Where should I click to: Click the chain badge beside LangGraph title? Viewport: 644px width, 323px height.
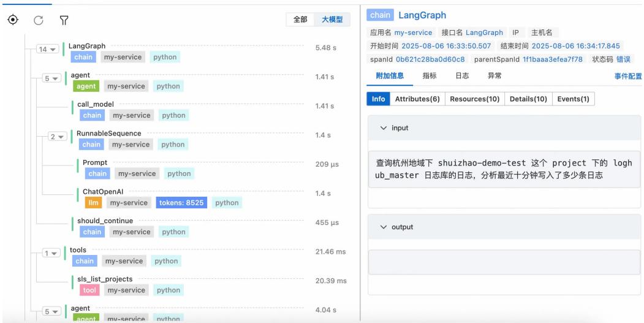point(380,15)
